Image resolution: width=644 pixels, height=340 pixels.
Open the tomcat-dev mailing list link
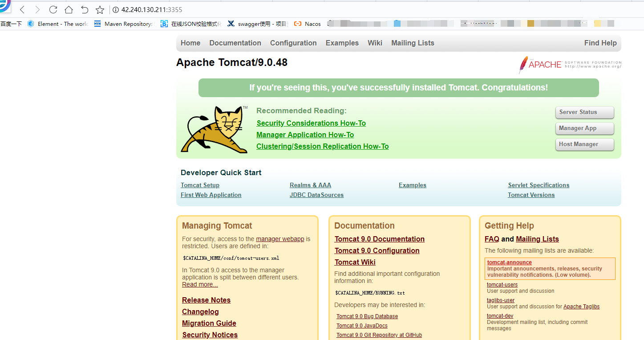500,316
